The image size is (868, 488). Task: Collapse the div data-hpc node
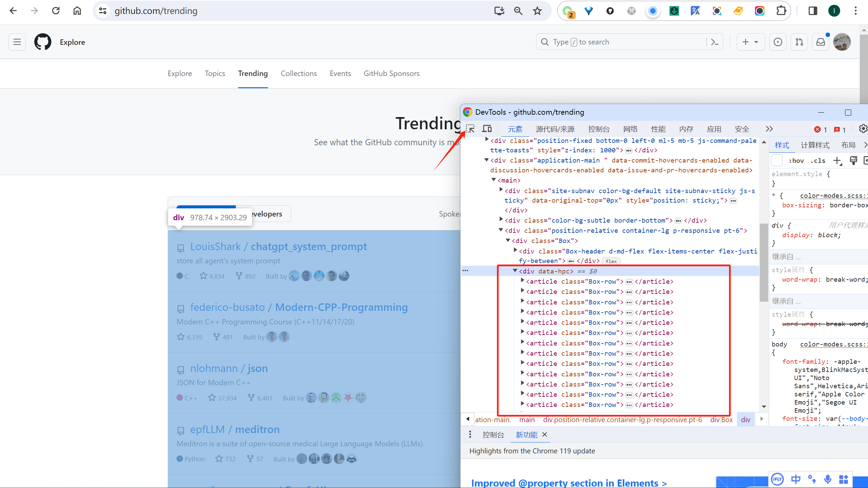(515, 271)
